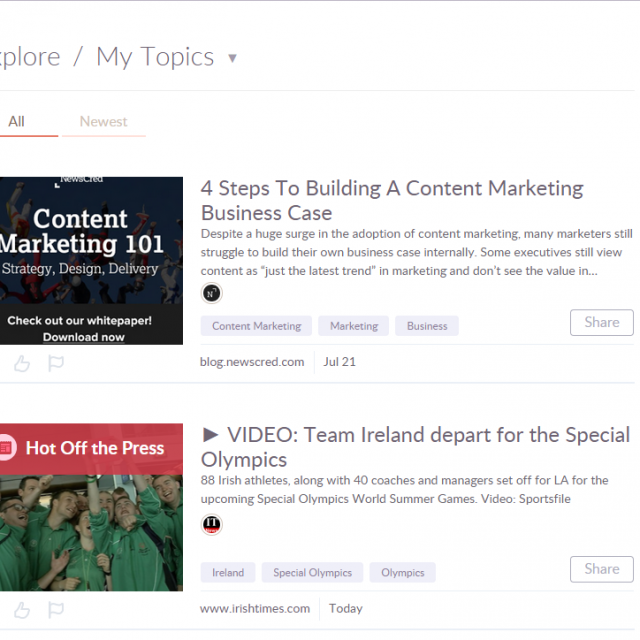Open the NewsCred source avatar icon

(211, 293)
